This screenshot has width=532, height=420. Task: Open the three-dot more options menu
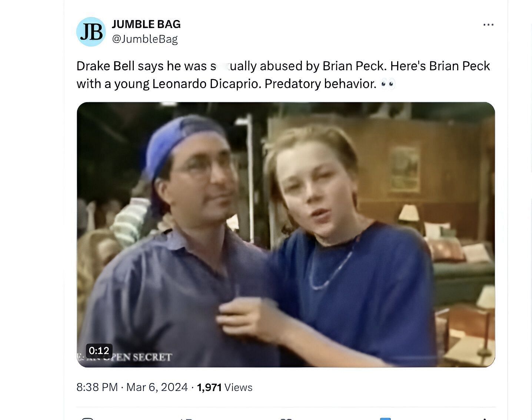[x=488, y=24]
